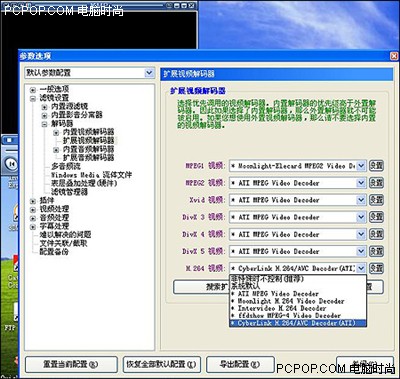Open the DivX 5 视频 settings button
400x379 pixels.
pos(376,251)
